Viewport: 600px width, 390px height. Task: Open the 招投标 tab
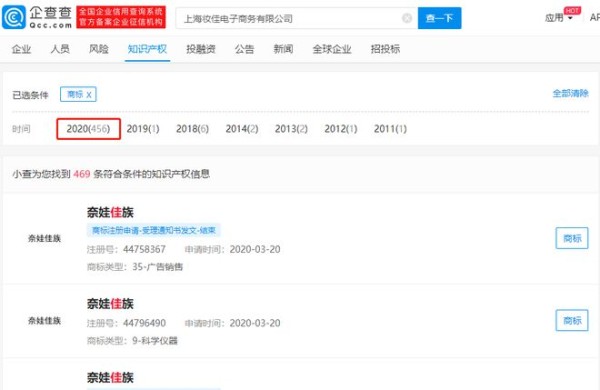point(385,49)
